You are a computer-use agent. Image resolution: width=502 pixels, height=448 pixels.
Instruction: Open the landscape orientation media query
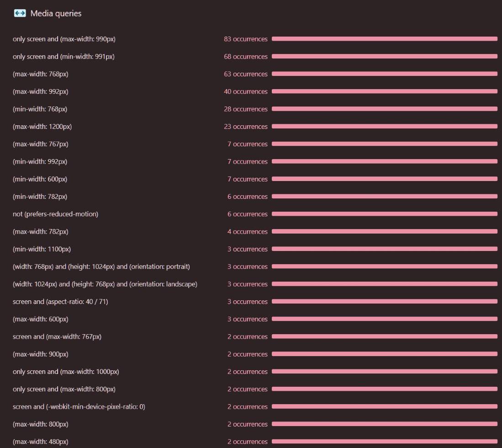click(x=105, y=284)
